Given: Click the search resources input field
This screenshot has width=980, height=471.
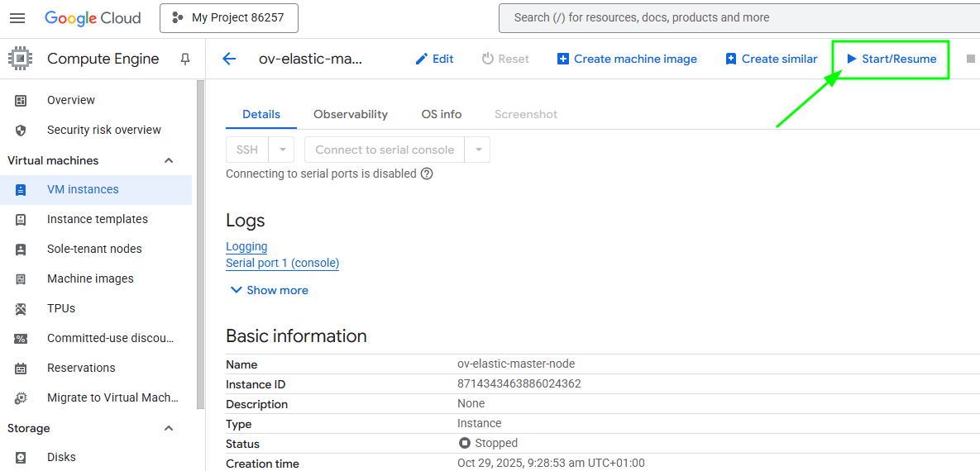Looking at the screenshot, I should [x=736, y=18].
